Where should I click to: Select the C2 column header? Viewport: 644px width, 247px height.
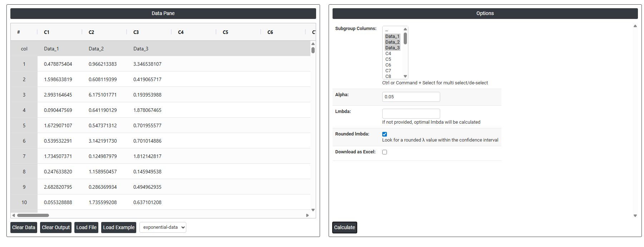coord(92,32)
